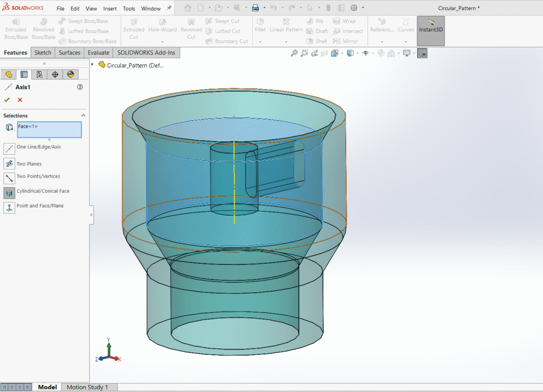Open the View menu
Viewport: 543px width, 392px height.
[x=91, y=8]
